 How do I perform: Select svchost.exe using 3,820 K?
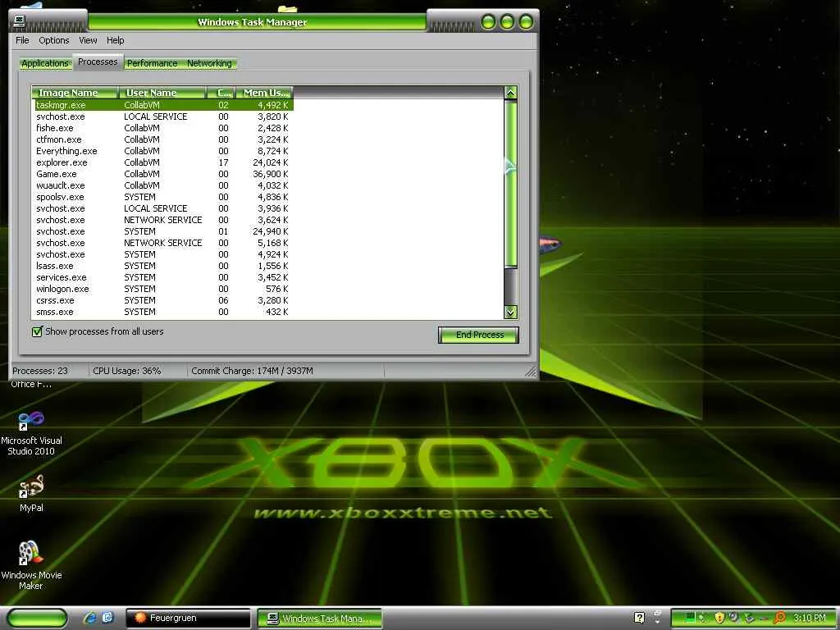pyautogui.click(x=163, y=116)
